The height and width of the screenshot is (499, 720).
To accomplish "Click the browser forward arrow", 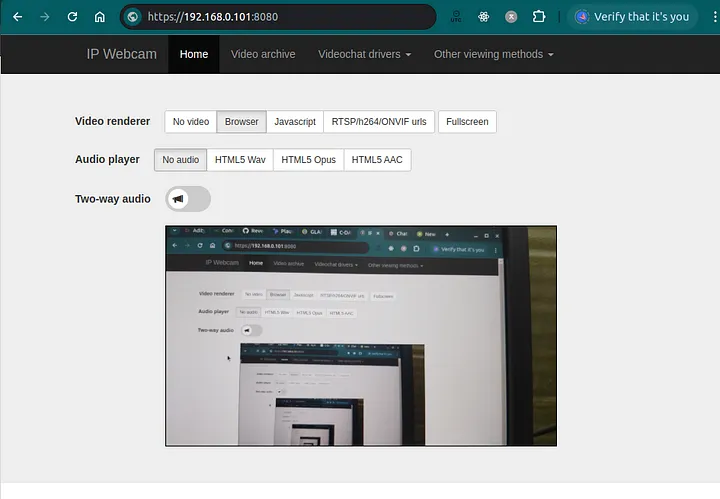I will tap(44, 17).
